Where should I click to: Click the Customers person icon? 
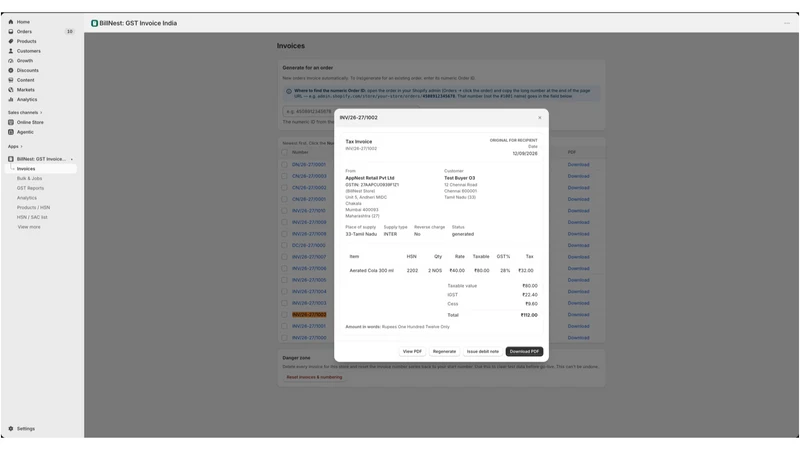point(11,51)
